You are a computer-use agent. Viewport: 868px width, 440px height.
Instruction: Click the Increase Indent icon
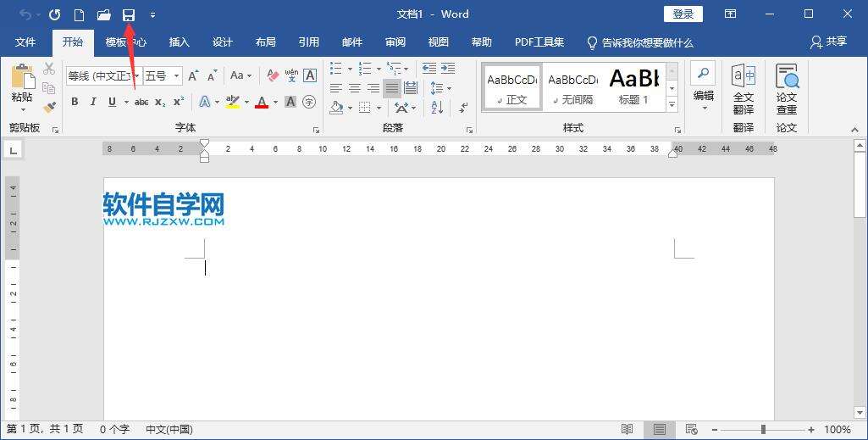(448, 69)
